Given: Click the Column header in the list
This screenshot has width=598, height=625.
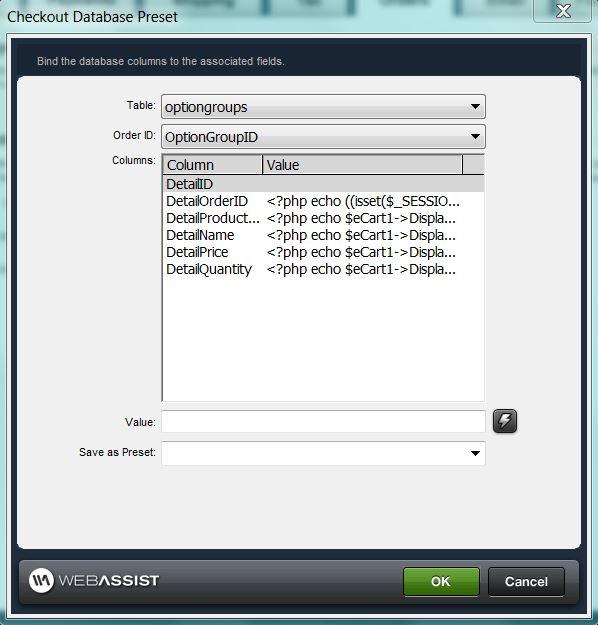Looking at the screenshot, I should 212,165.
